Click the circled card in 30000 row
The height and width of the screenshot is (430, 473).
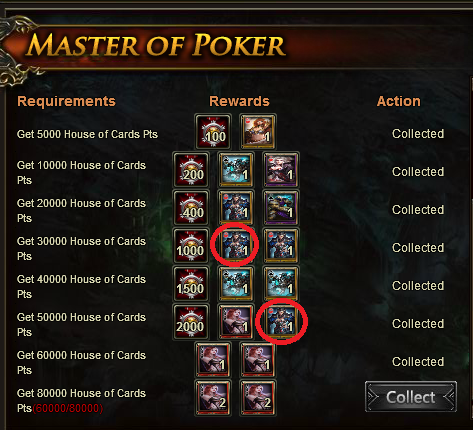click(x=235, y=246)
